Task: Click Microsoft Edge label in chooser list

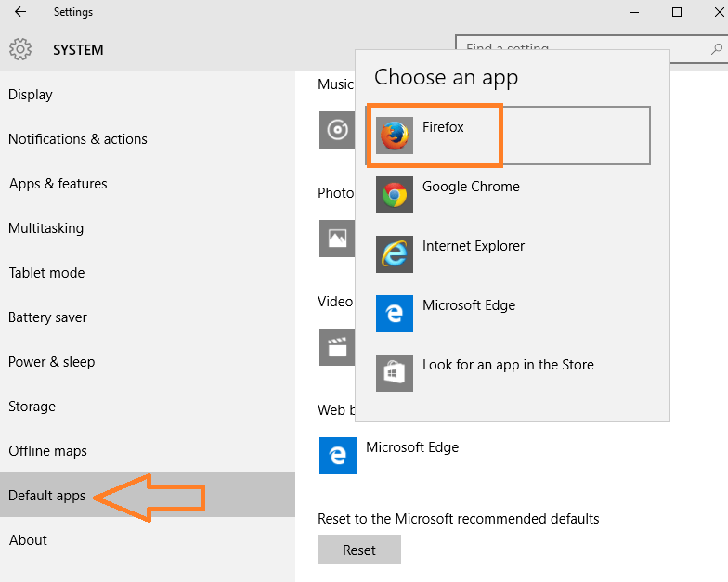Action: 469,305
